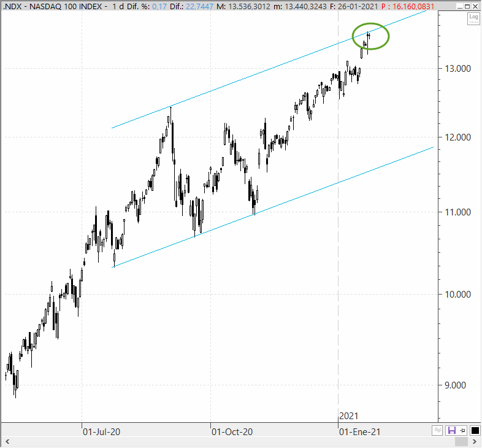Click the scroll right arrow

click(x=475, y=441)
